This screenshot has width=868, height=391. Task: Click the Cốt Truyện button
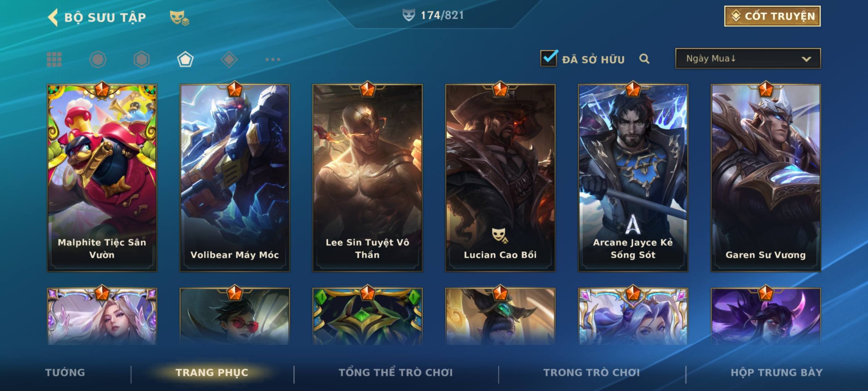pyautogui.click(x=772, y=16)
